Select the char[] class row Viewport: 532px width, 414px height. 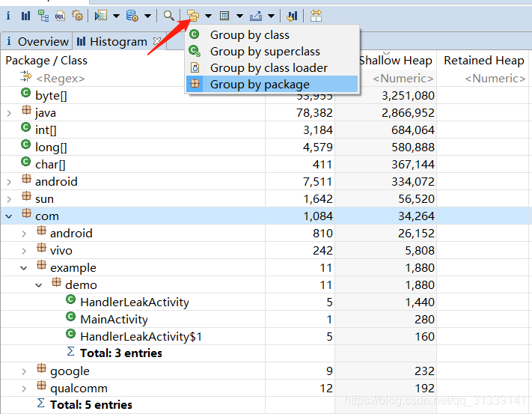(x=50, y=165)
